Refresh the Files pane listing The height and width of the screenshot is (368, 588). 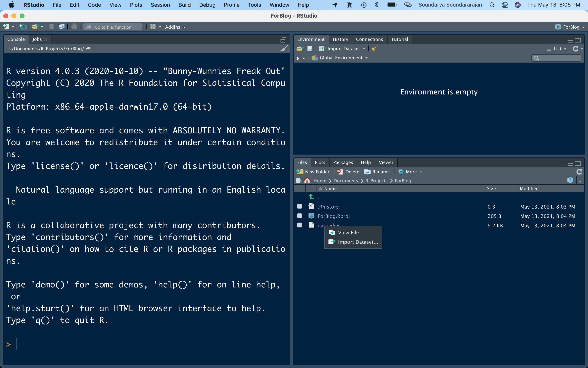tap(579, 172)
